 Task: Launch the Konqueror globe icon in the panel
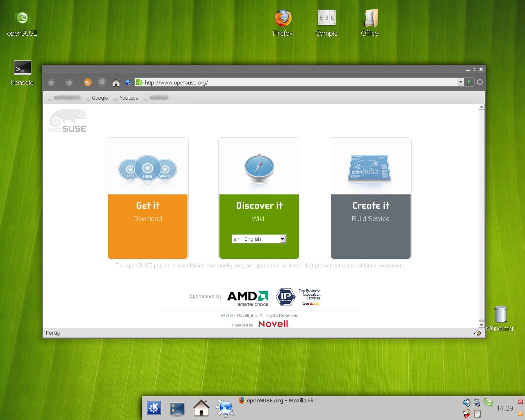(x=225, y=408)
